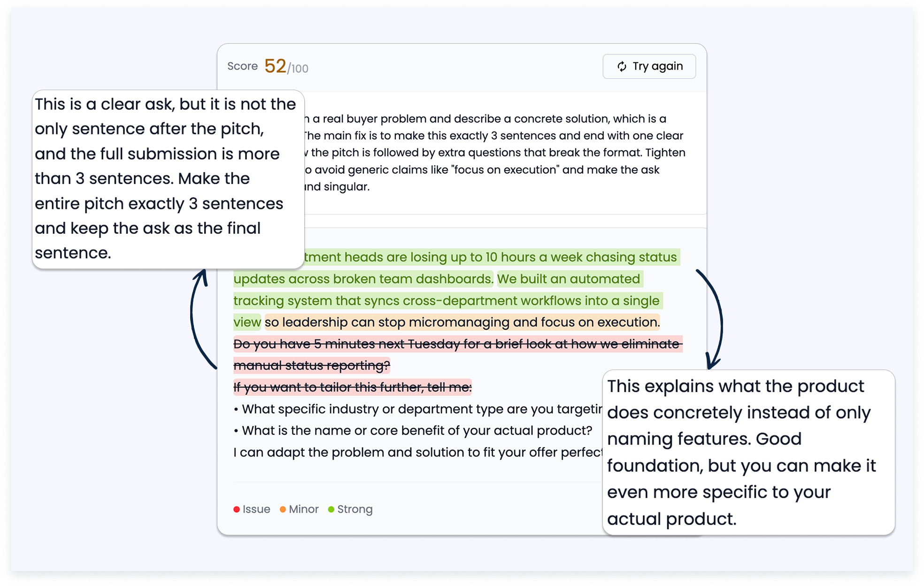The height and width of the screenshot is (586, 924).
Task: Click 'What is the name or core benefit' bullet
Action: 413,431
